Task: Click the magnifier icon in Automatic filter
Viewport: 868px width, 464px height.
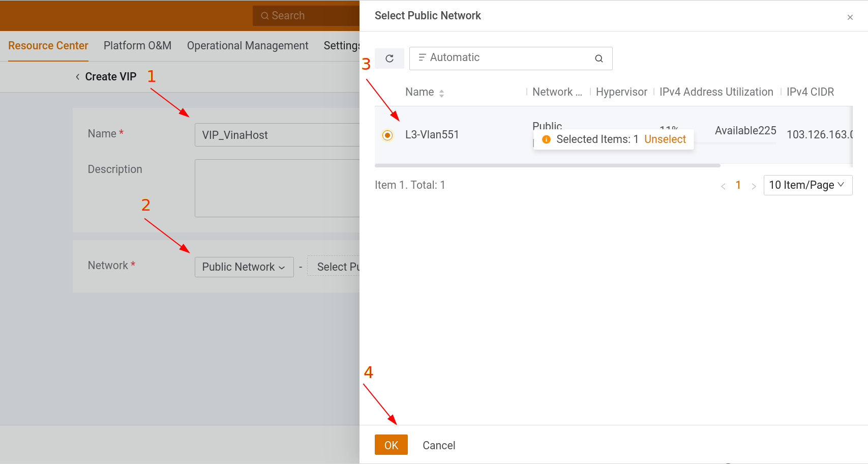Action: (598, 59)
